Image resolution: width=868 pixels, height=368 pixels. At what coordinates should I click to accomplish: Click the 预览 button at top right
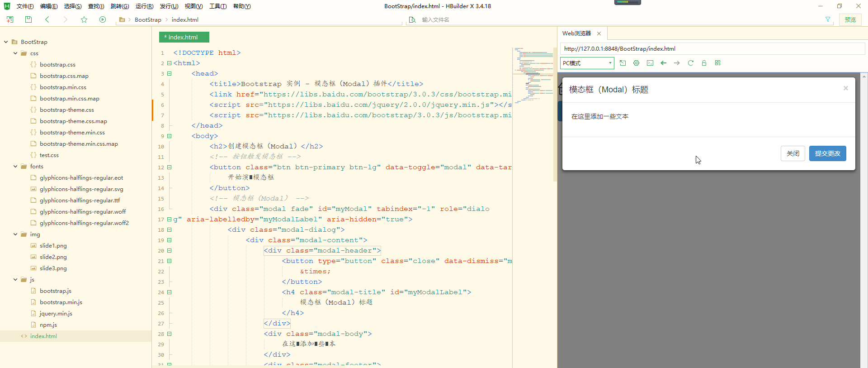point(850,19)
